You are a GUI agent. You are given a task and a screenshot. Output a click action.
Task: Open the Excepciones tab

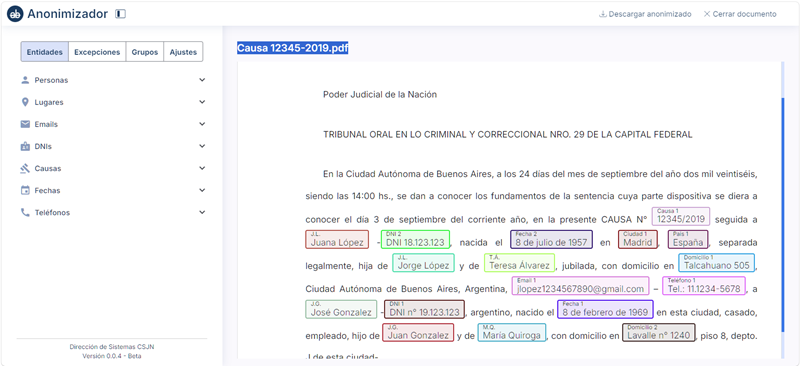point(97,52)
